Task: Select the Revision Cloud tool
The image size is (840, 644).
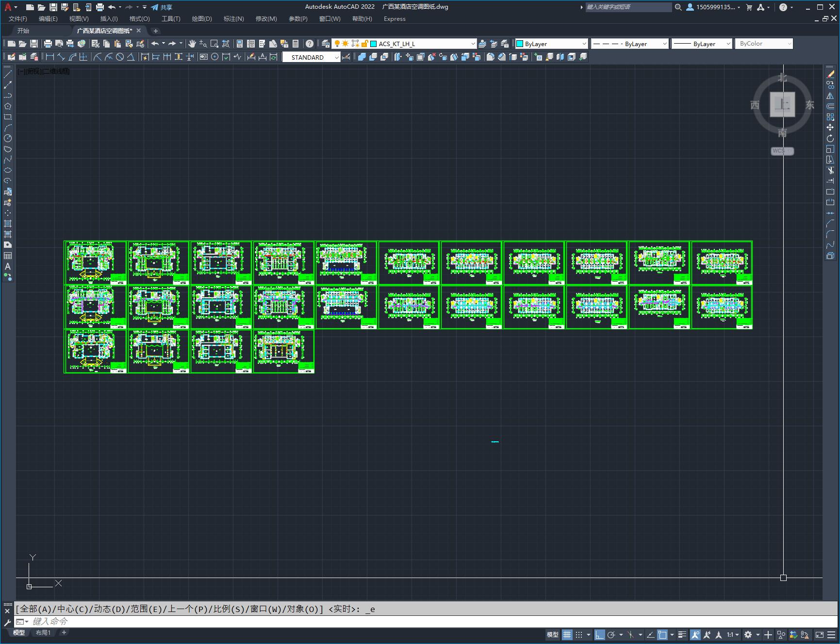Action: click(8, 149)
